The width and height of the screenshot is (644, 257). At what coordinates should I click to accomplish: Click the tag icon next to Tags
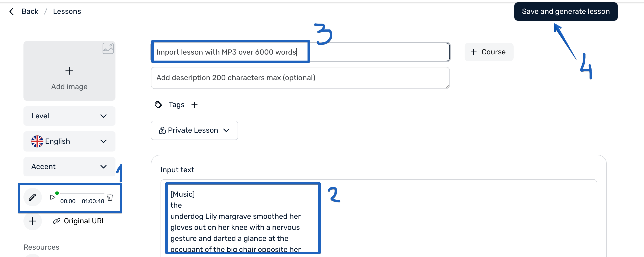tap(158, 105)
